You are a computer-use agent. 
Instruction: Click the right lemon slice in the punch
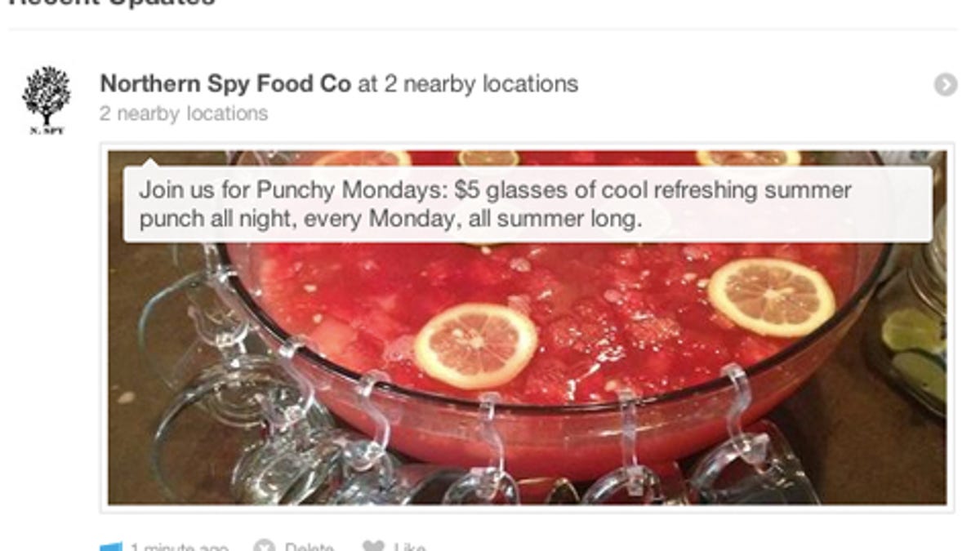point(771,297)
